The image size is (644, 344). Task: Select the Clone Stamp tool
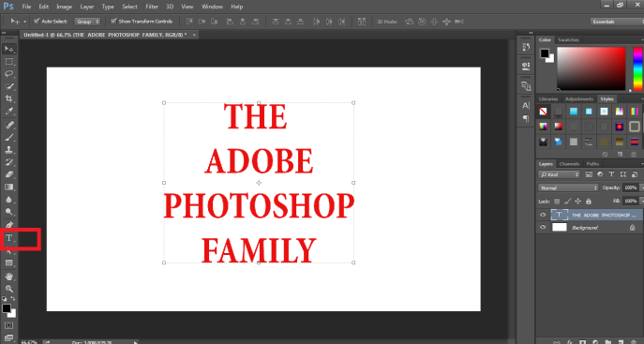[9, 149]
